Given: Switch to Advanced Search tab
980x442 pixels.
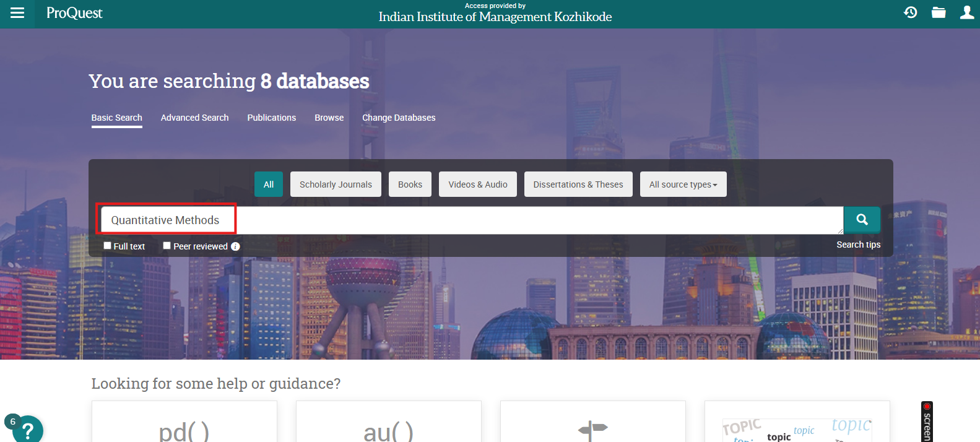Looking at the screenshot, I should coord(194,118).
